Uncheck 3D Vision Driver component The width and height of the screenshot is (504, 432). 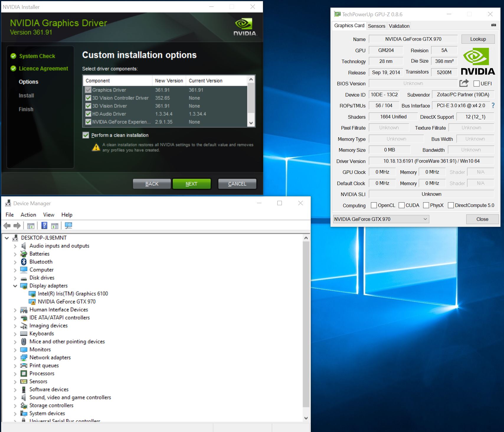(88, 106)
